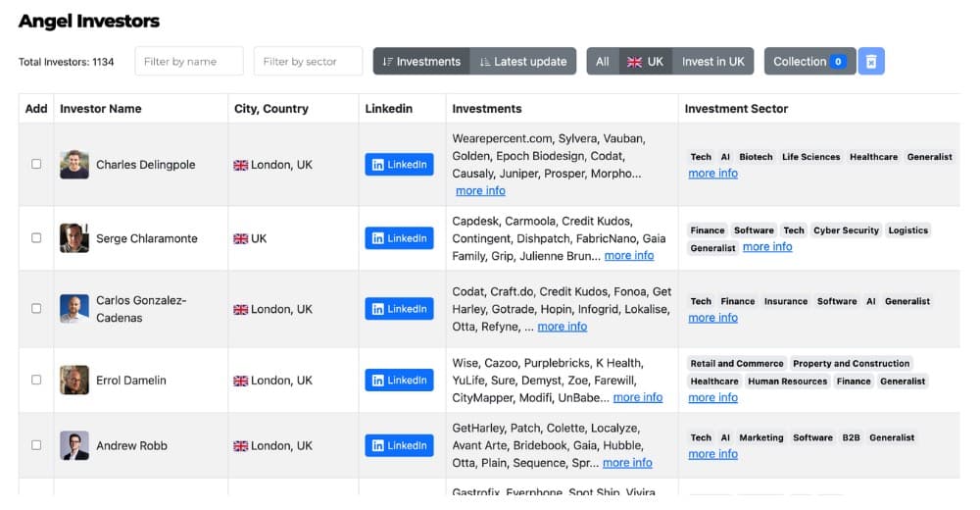The height and width of the screenshot is (510, 980).
Task: Expand more info on Errol Damelin's sectors
Action: [712, 397]
